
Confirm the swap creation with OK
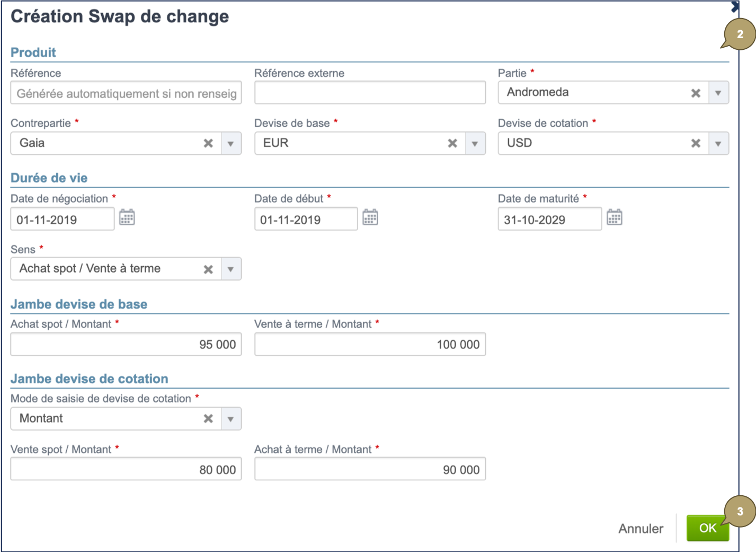point(708,528)
